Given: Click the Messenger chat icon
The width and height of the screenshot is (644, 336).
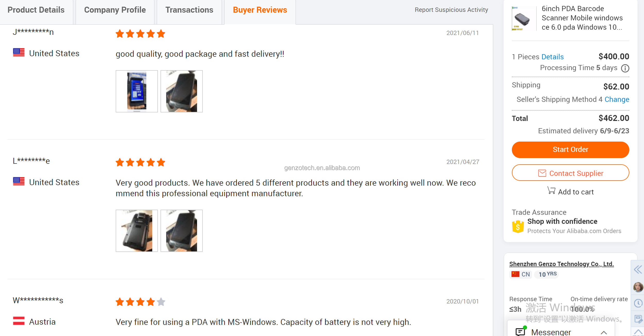Looking at the screenshot, I should [521, 332].
